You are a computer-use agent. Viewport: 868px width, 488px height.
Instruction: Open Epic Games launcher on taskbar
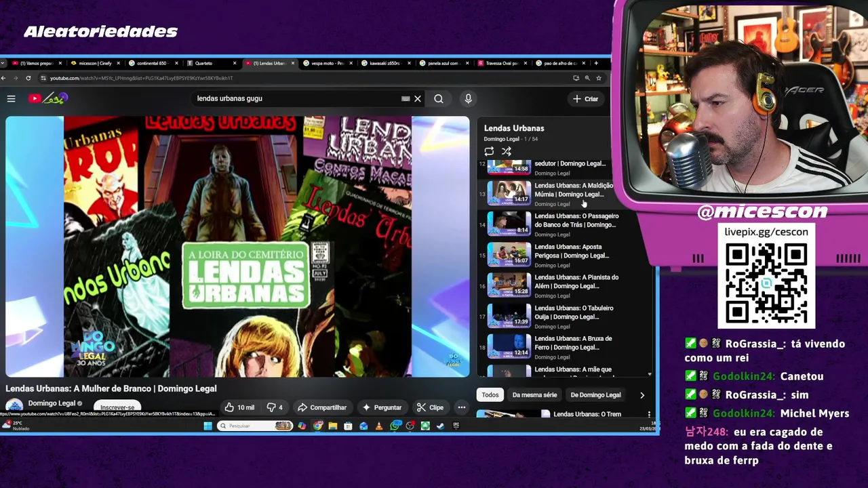tap(456, 426)
